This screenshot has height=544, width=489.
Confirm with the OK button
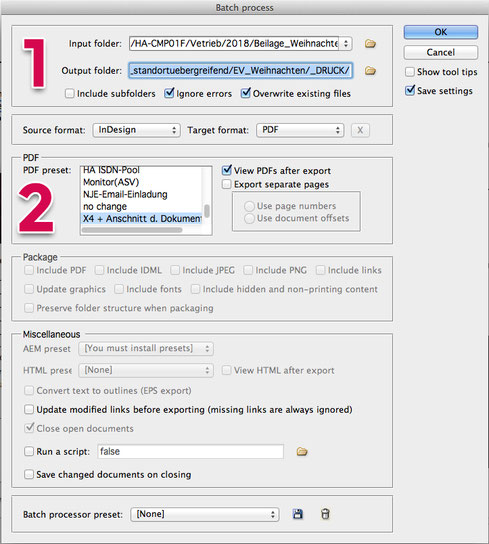pos(441,32)
